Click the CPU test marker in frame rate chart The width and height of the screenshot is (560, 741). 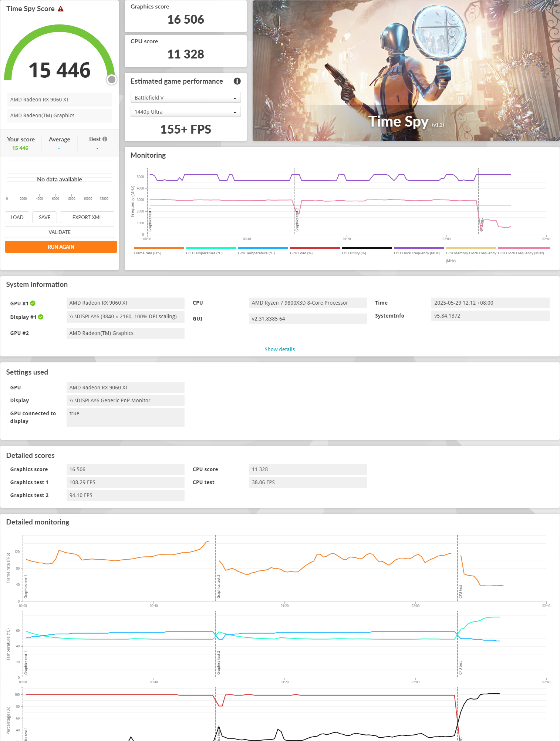(461, 591)
